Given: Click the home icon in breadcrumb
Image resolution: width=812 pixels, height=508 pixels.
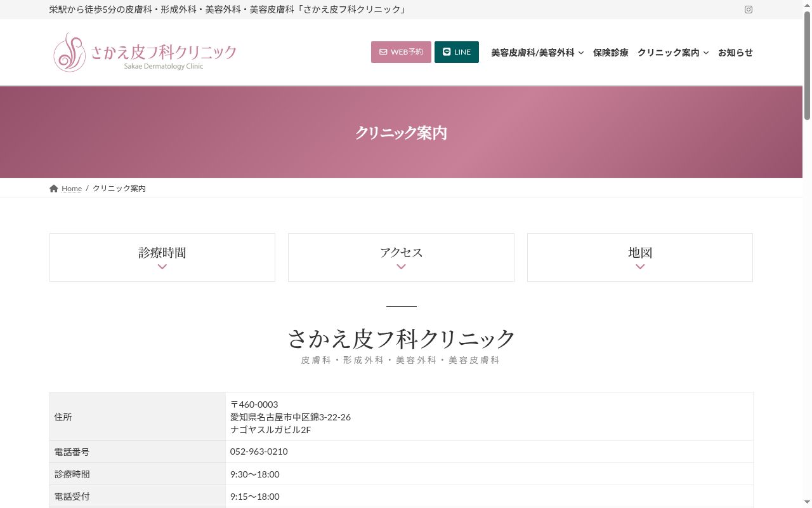Looking at the screenshot, I should [x=54, y=189].
